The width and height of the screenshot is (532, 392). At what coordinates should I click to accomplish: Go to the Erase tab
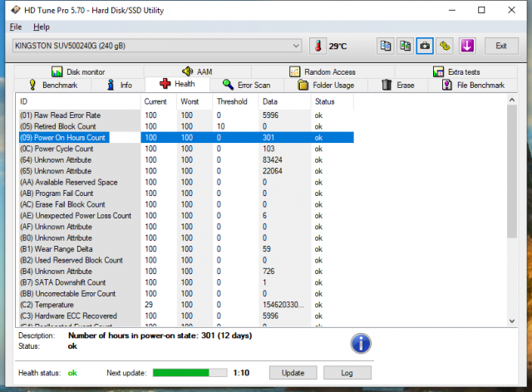401,85
